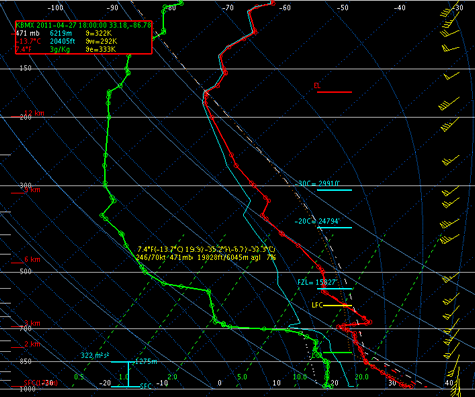Click the red EL equilibrium level line
The image size is (475, 397).
click(334, 92)
